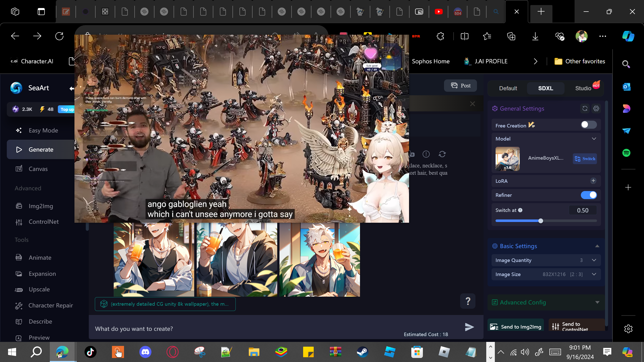This screenshot has width=644, height=362.
Task: Refresh the browser page
Action: tap(59, 36)
